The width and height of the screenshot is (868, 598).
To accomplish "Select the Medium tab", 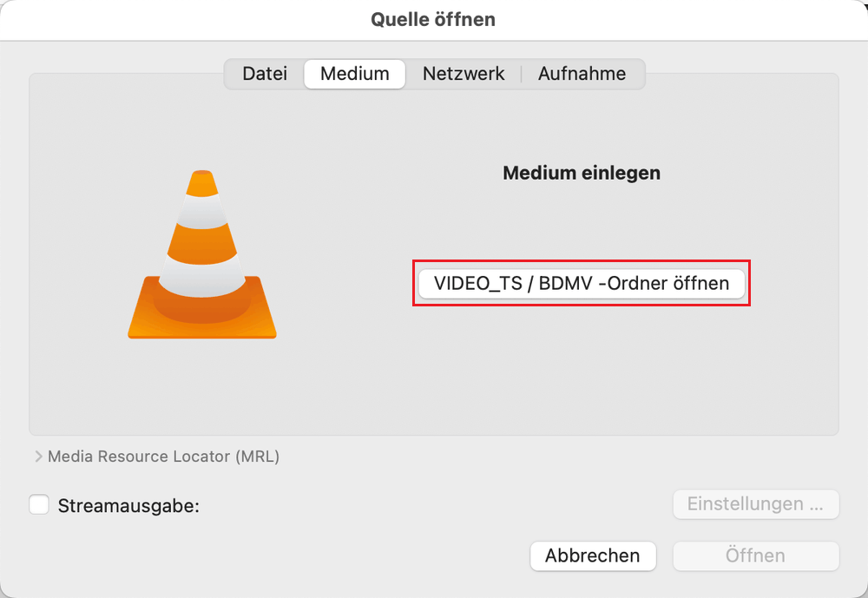I will [355, 74].
